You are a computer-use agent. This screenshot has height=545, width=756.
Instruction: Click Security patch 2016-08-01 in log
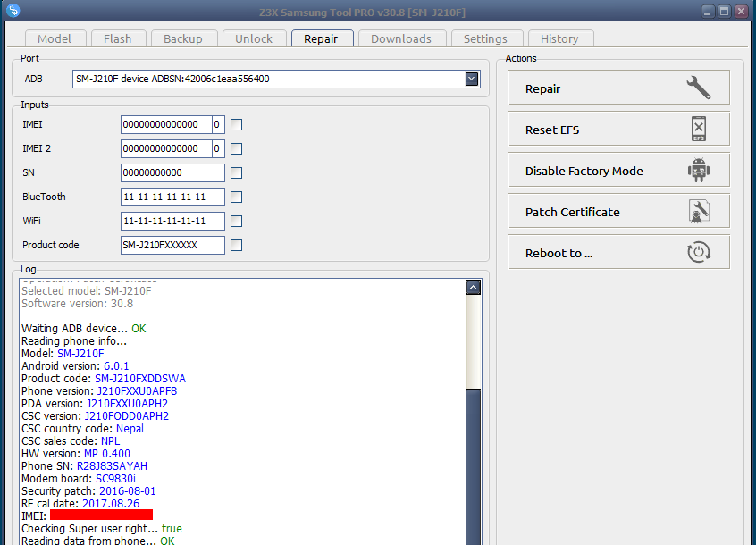click(127, 491)
